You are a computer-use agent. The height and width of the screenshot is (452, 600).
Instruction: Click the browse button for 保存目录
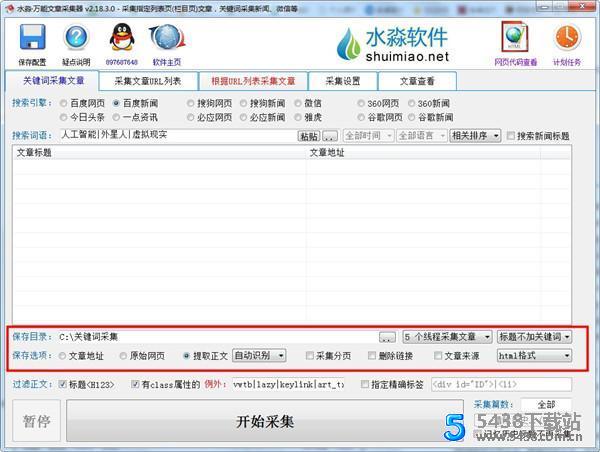(x=387, y=337)
